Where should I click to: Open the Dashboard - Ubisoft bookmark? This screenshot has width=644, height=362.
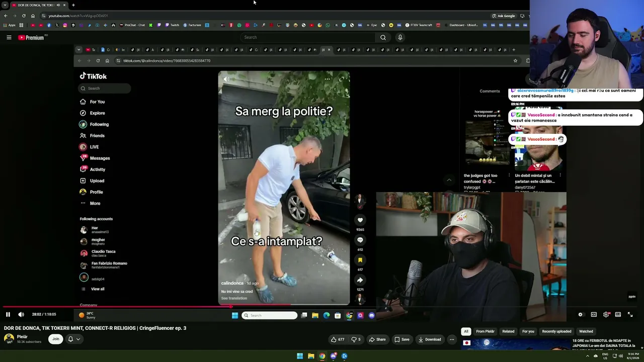click(461, 25)
